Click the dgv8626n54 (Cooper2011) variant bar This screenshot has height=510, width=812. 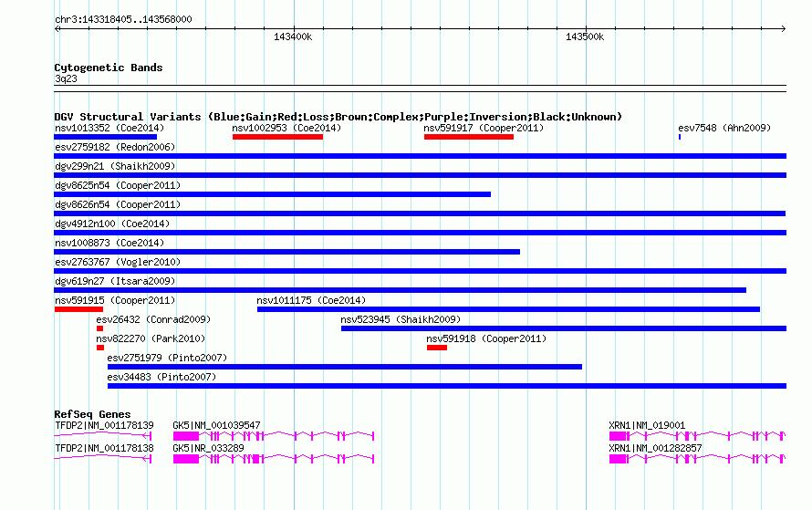tap(420, 213)
